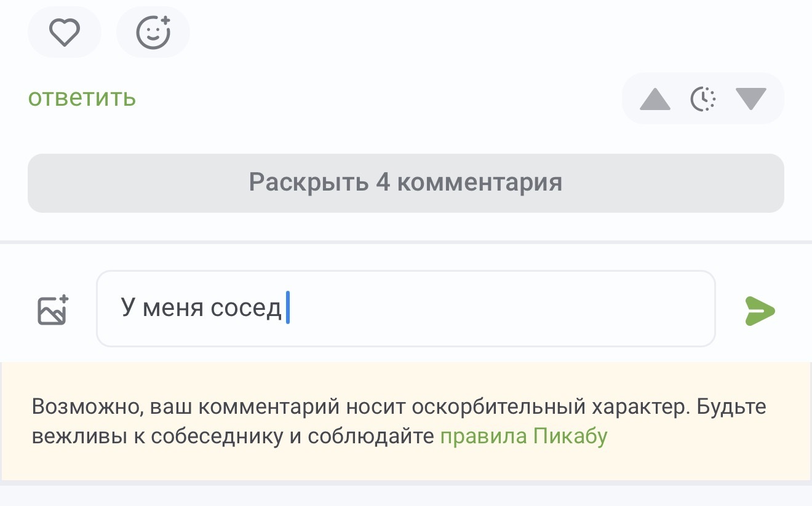This screenshot has width=812, height=506.
Task: Attach an image using the picture icon
Action: pyautogui.click(x=54, y=310)
